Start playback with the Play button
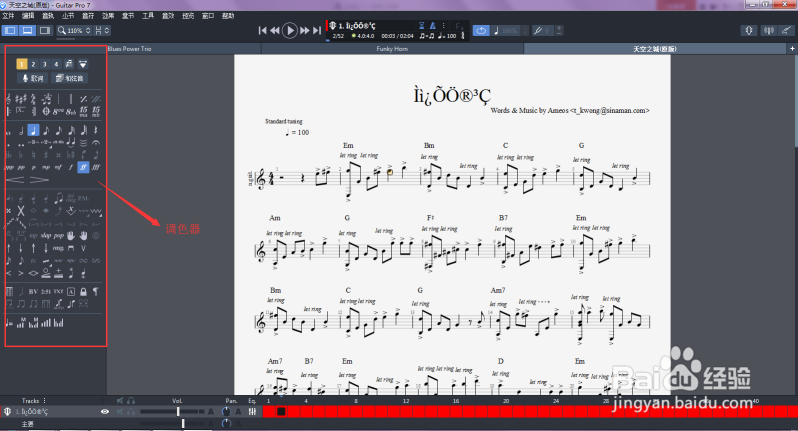Viewport: 798px width, 431px height. click(x=290, y=31)
